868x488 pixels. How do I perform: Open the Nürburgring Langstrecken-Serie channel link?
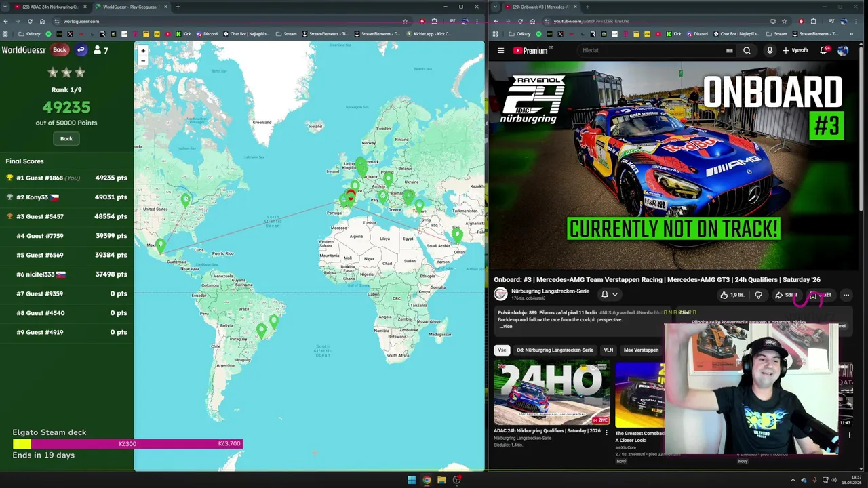tap(550, 291)
